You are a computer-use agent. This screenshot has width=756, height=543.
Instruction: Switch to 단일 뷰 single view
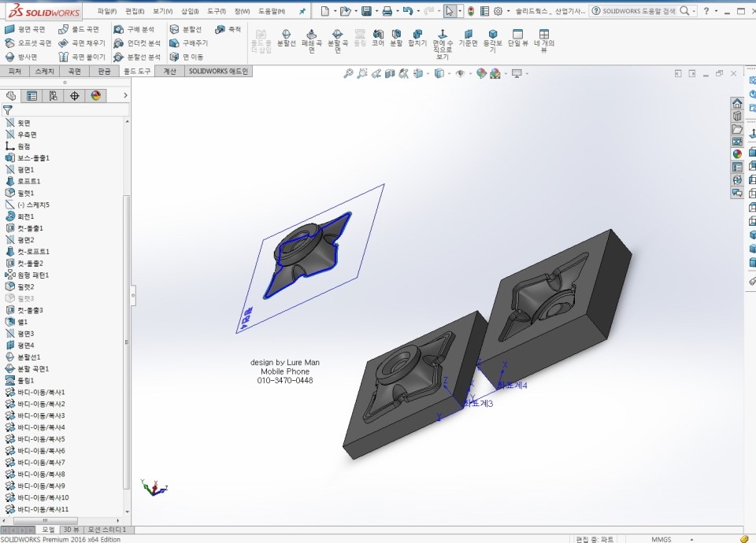pos(518,38)
